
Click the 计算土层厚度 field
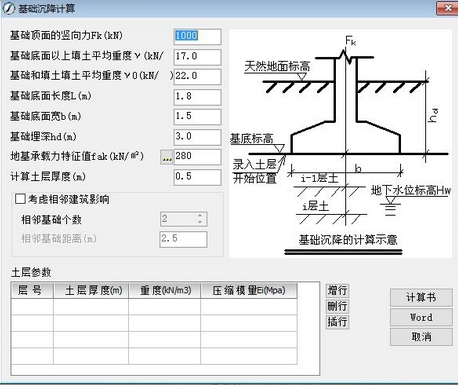pyautogui.click(x=197, y=177)
